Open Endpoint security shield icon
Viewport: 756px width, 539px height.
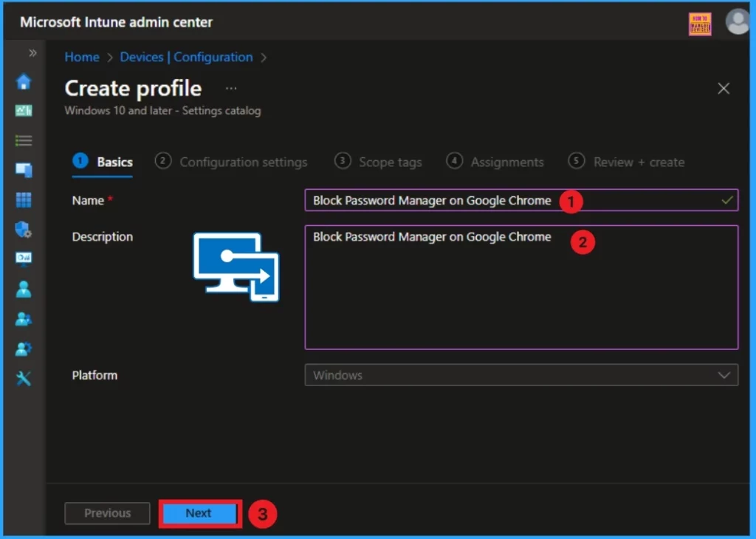tap(24, 230)
